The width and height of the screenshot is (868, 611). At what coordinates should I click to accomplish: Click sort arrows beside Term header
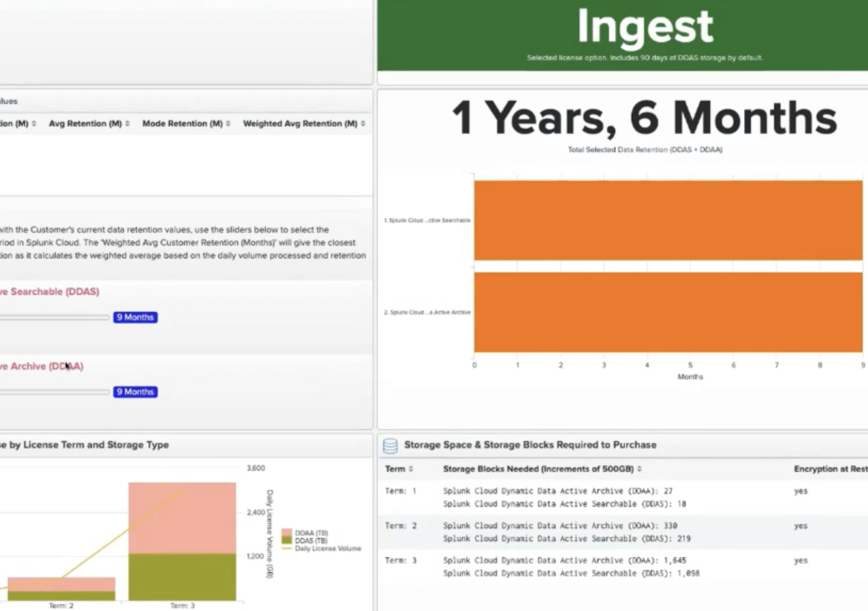point(411,469)
